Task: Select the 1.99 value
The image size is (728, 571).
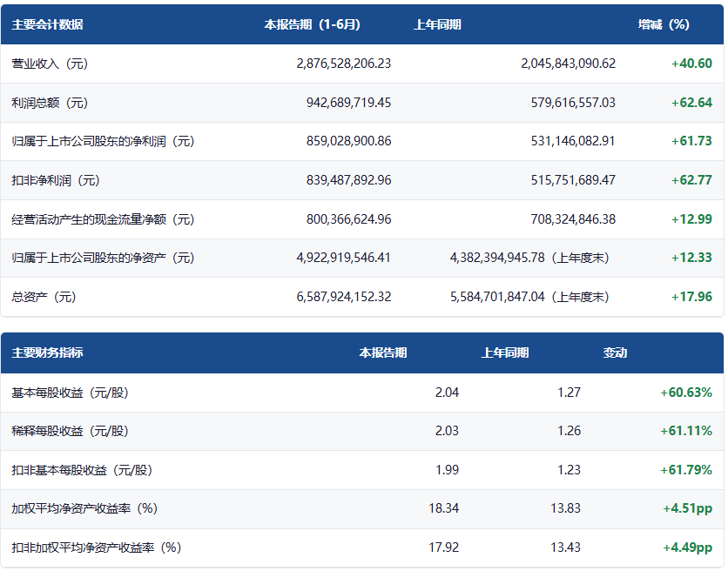Action: coord(447,470)
